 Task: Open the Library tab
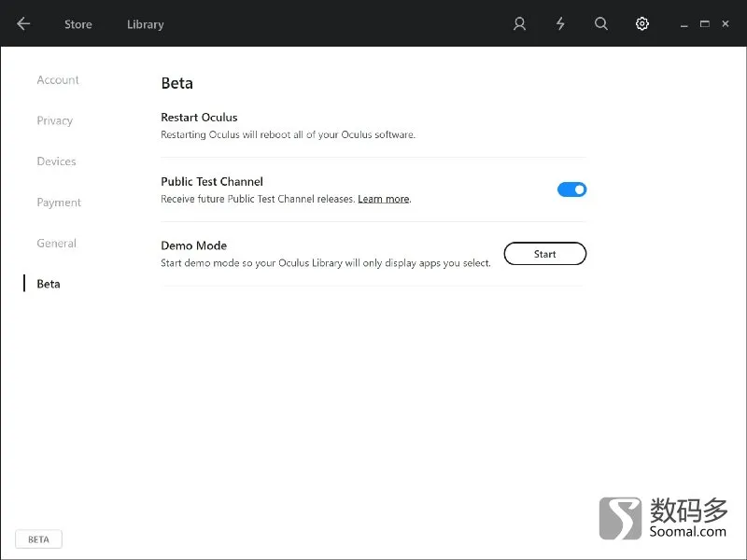pyautogui.click(x=146, y=24)
